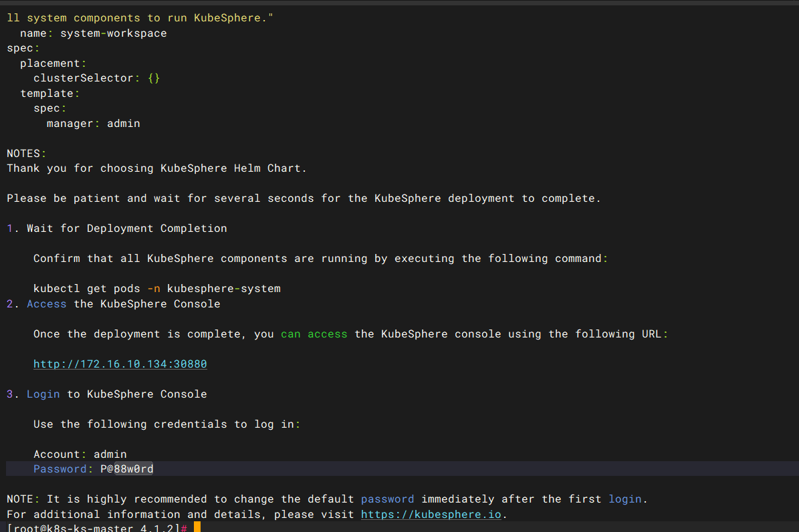Open the https://kubesphere.io link
The height and width of the screenshot is (532, 799).
(431, 514)
